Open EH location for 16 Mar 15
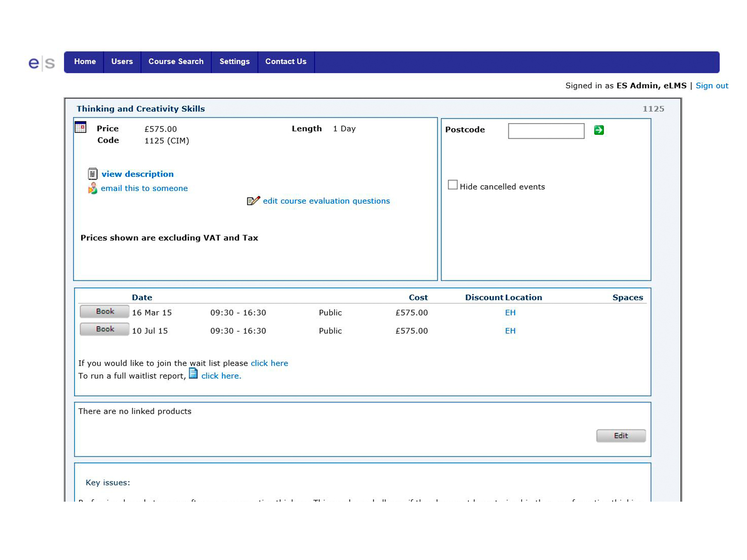This screenshot has height=560, width=747. pyautogui.click(x=510, y=313)
